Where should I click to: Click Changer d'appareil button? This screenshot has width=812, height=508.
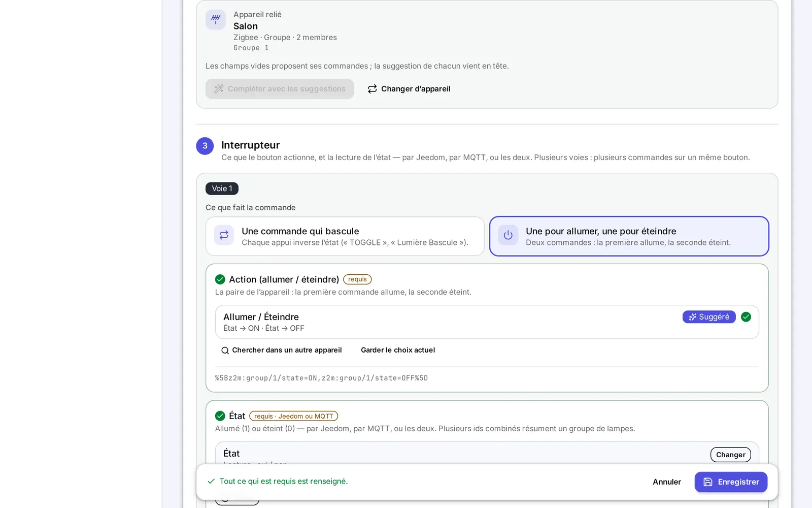(x=409, y=89)
